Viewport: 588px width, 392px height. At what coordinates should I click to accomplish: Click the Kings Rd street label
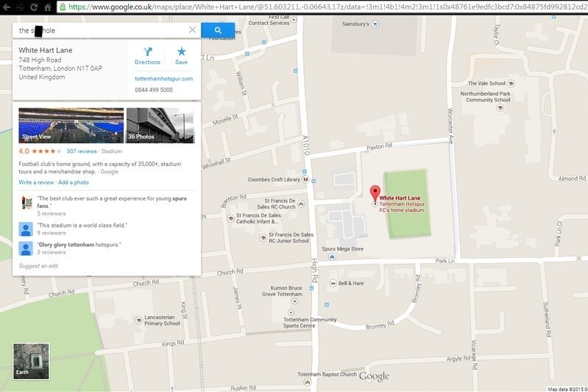[x=173, y=343]
